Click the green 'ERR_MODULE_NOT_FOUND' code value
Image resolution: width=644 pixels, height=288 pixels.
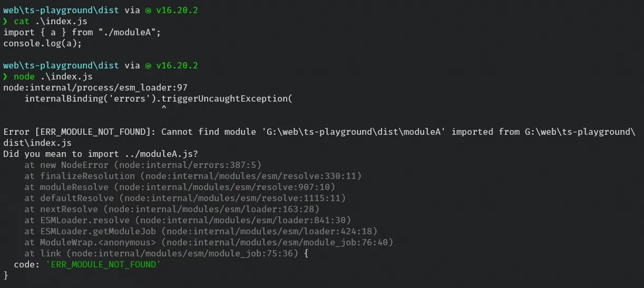click(103, 264)
